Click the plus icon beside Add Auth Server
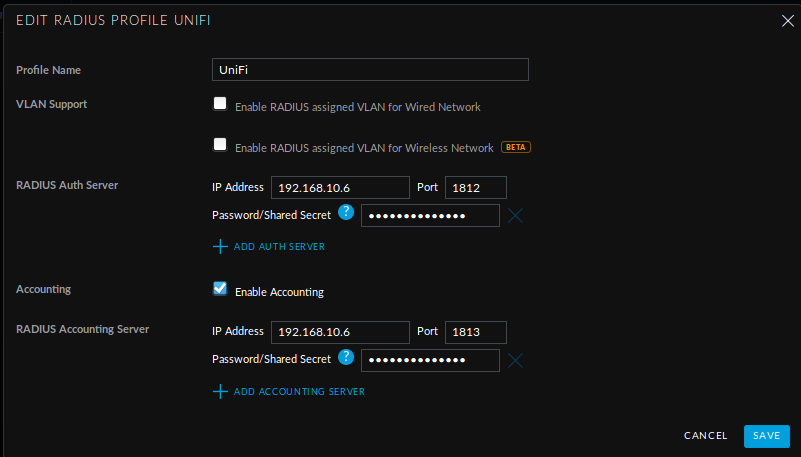This screenshot has width=801, height=457. point(220,247)
